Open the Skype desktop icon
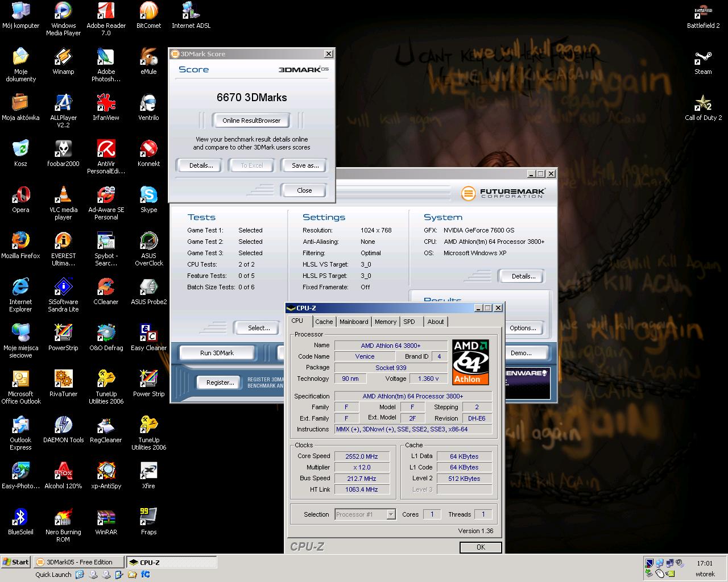728x582 pixels. pos(148,200)
